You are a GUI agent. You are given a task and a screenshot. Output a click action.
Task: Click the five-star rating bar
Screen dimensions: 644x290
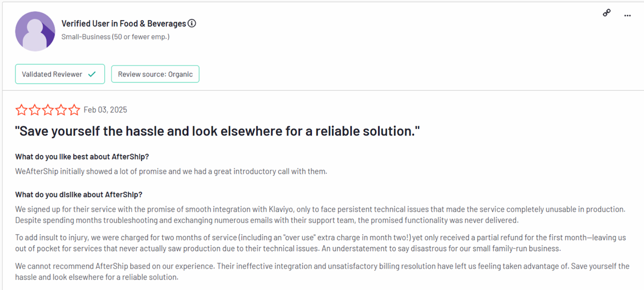coord(48,109)
